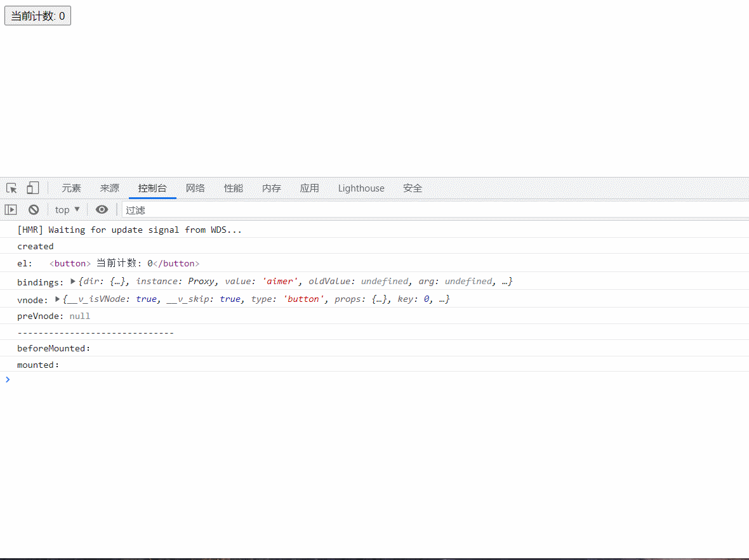Screen dimensions: 749x560
Task: Clear the console with the ban icon
Action: coord(34,210)
